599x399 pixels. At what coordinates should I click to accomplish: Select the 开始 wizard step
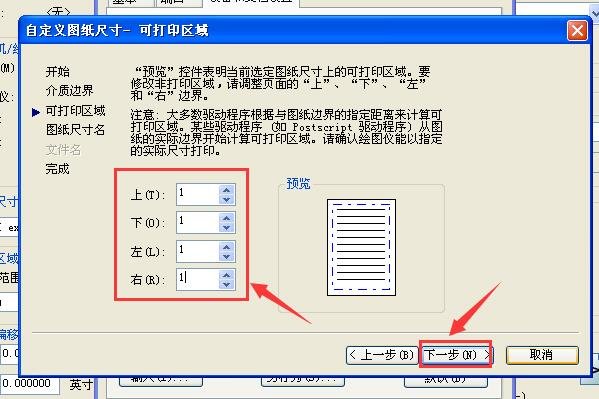coord(58,71)
